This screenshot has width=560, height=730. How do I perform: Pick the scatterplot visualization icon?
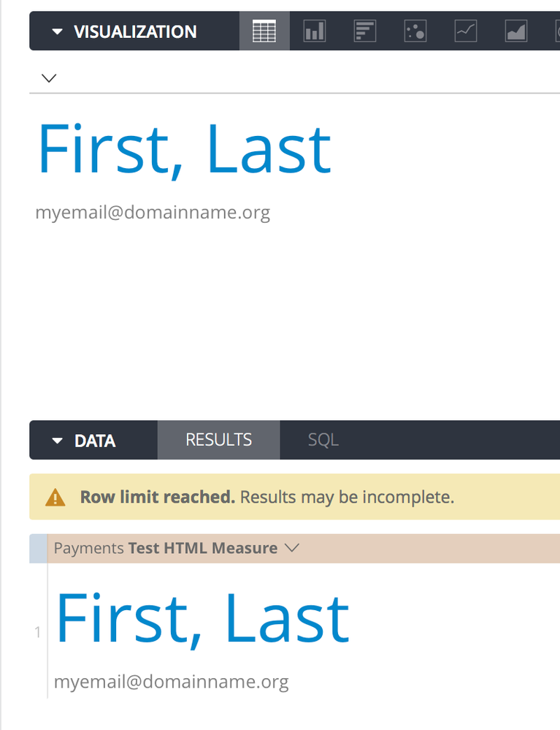pyautogui.click(x=415, y=31)
